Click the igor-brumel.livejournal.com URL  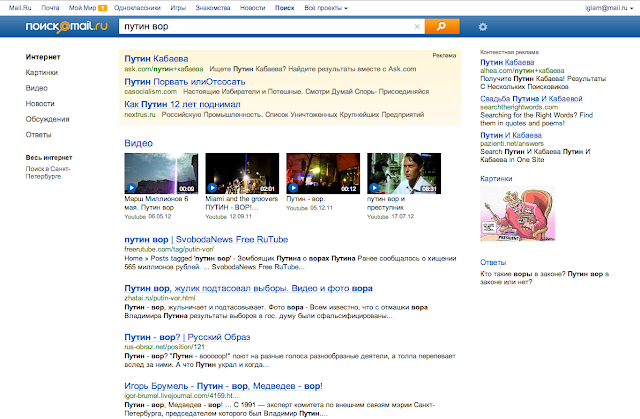(181, 396)
